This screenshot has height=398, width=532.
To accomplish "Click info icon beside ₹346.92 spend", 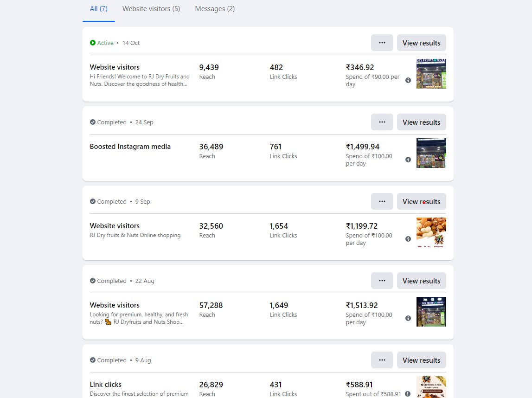I will coord(408,80).
